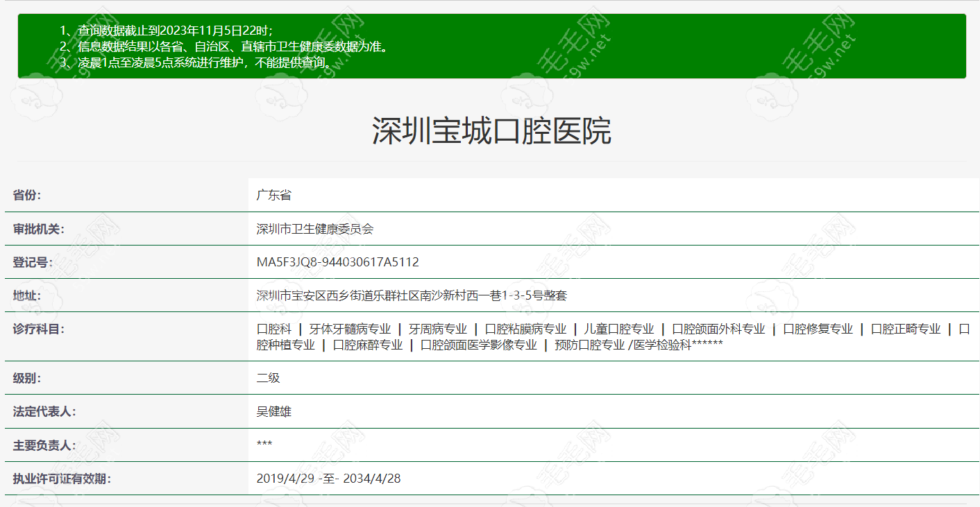This screenshot has width=980, height=507.
Task: Click 口腔修复专业 in the department list
Action: click(818, 329)
